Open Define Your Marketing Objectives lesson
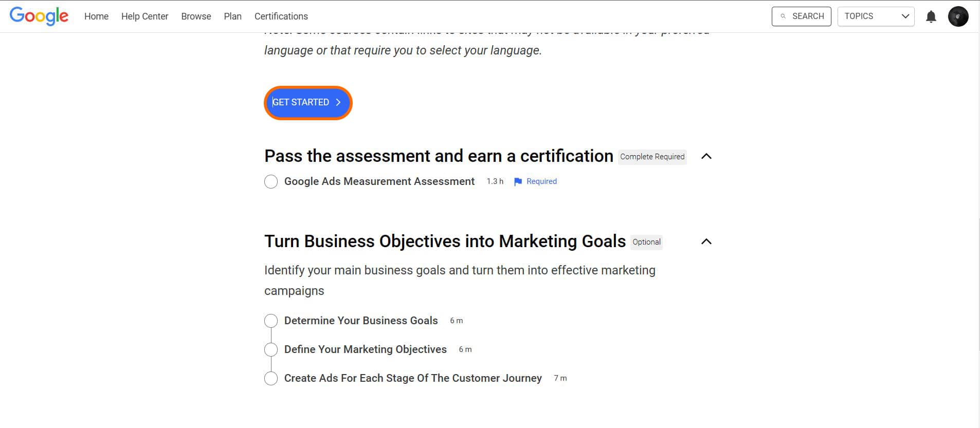 click(365, 349)
